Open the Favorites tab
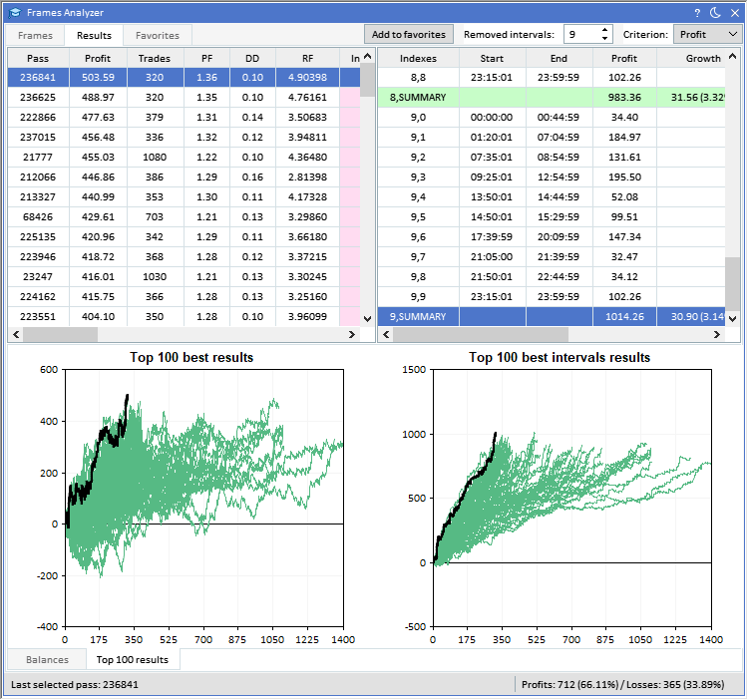 158,35
